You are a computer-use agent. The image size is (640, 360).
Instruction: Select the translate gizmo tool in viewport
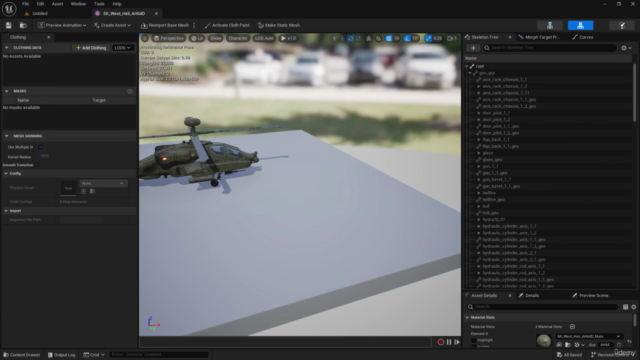(342, 38)
